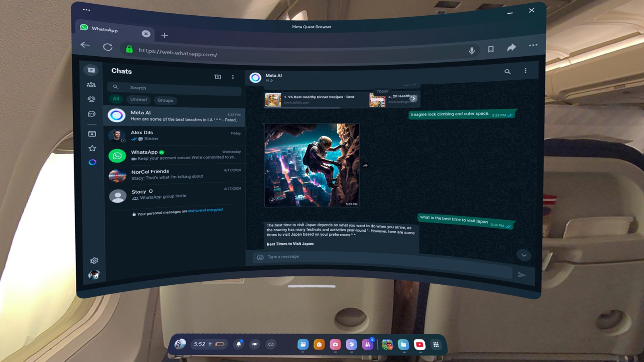Open the verified WhatsApp chat
Viewport: 644px width, 362px height.
175,155
